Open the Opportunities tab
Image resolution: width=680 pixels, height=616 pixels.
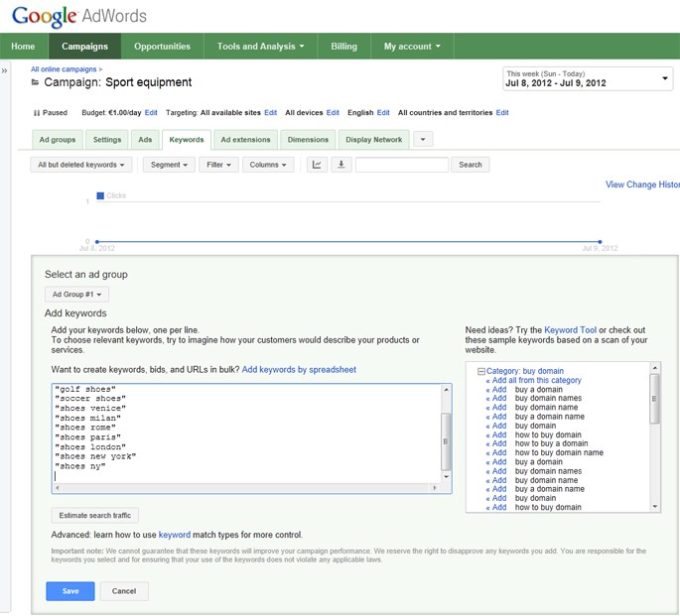click(162, 47)
